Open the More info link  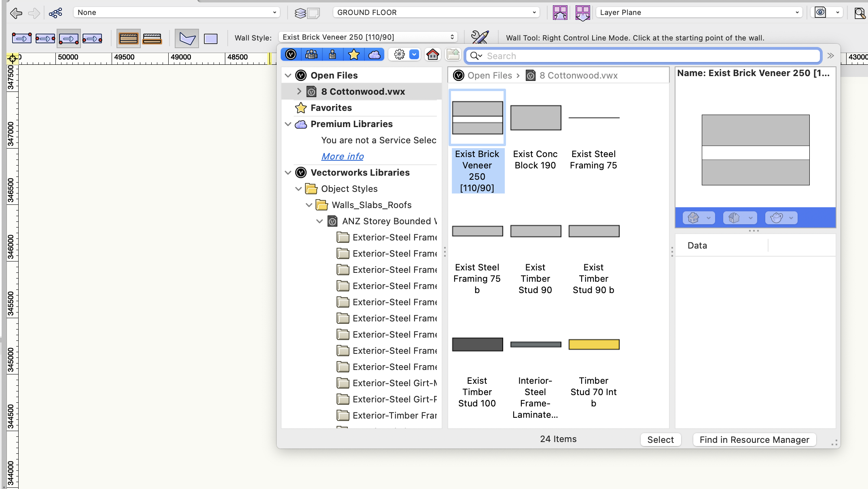pyautogui.click(x=342, y=156)
